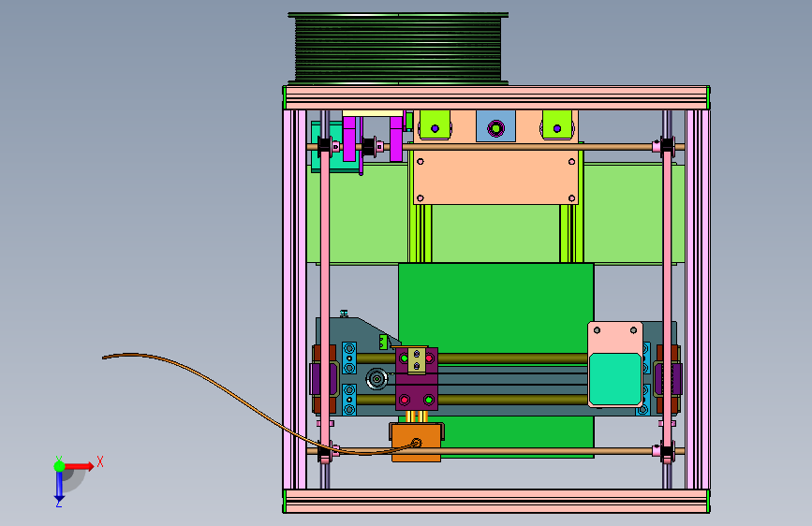The image size is (812, 526).
Task: Select the blue block with circular hole
Action: (495, 125)
